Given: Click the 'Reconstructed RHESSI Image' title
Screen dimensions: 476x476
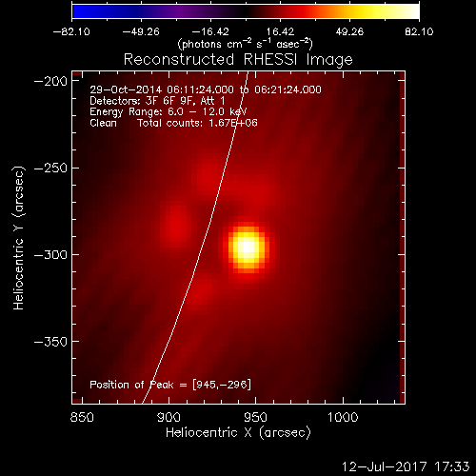Looking at the screenshot, I should 238,60.
